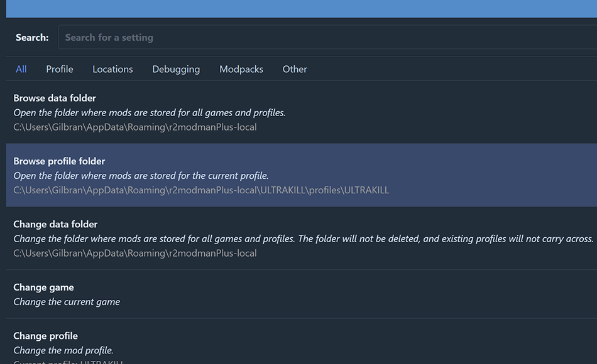The width and height of the screenshot is (597, 364).
Task: Click description 'Open the folder where mods are stored for the current profile.'
Action: pyautogui.click(x=141, y=176)
